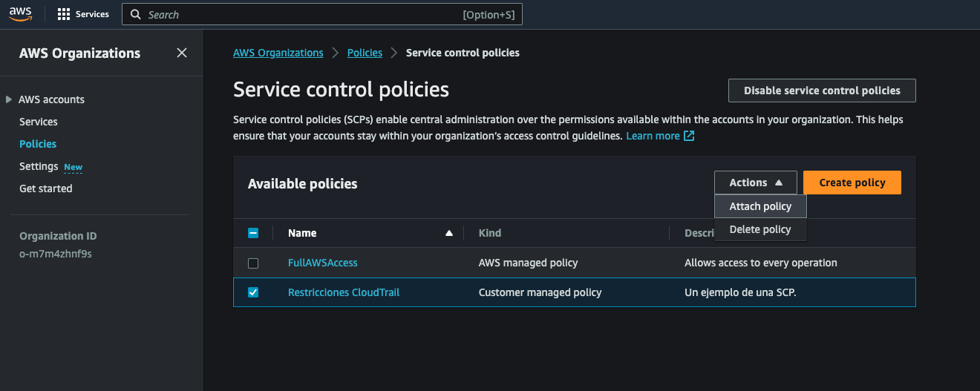Open the Services grid menu icon
This screenshot has height=391, width=980.
pos(64,14)
